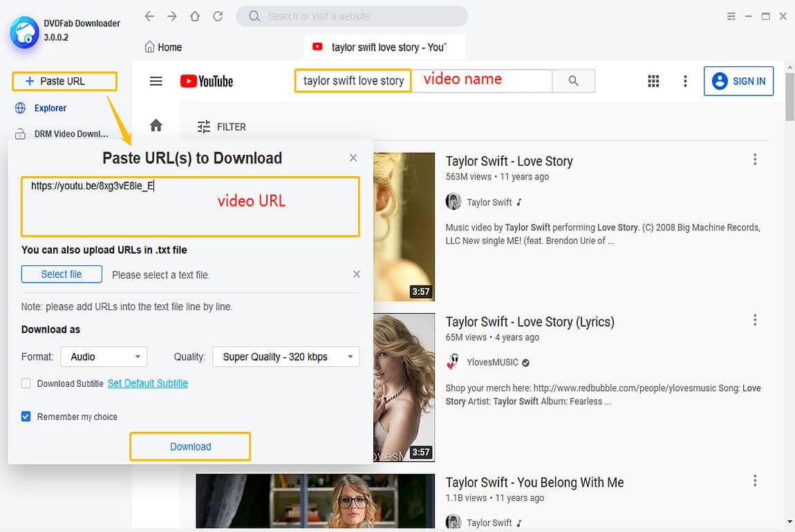Reload the page with the refresh icon

click(218, 16)
